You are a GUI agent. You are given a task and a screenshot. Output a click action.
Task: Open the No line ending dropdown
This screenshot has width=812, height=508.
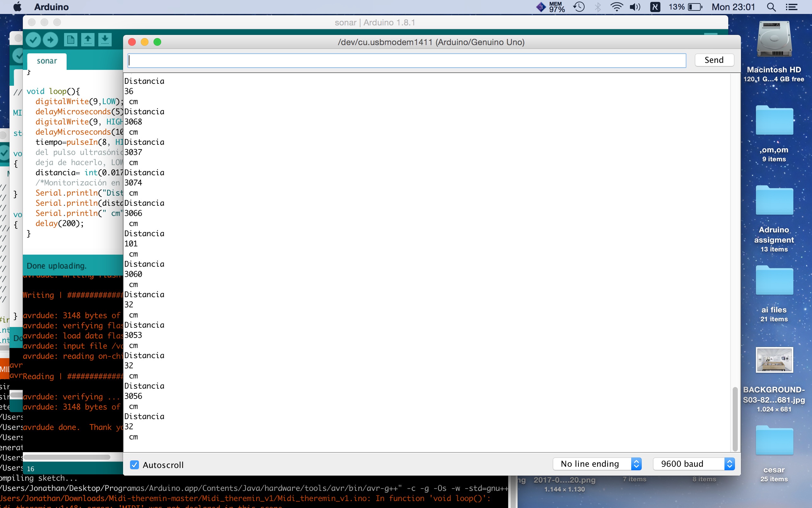(597, 464)
